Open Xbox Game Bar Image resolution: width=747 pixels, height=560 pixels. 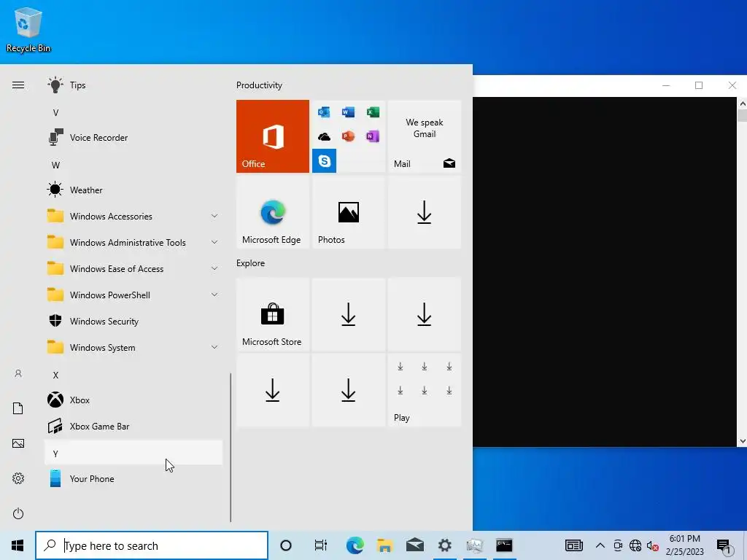[x=133, y=426]
